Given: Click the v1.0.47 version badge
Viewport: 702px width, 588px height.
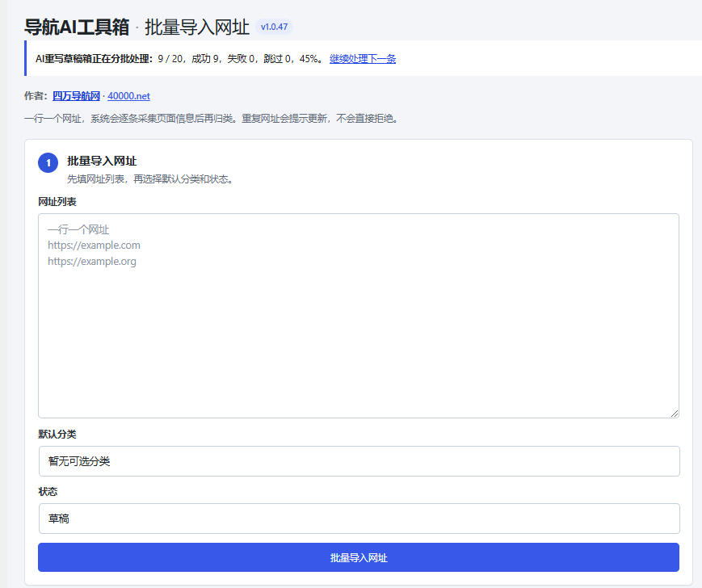Looking at the screenshot, I should [274, 27].
